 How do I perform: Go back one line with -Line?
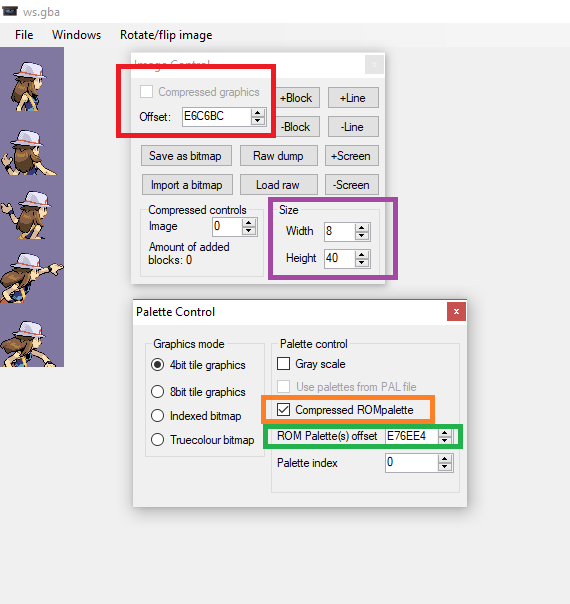pyautogui.click(x=353, y=127)
